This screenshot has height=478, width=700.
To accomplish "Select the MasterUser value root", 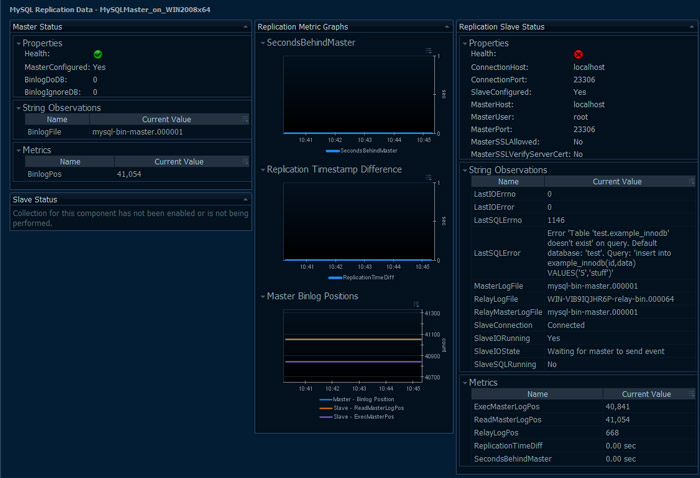I will 580,117.
